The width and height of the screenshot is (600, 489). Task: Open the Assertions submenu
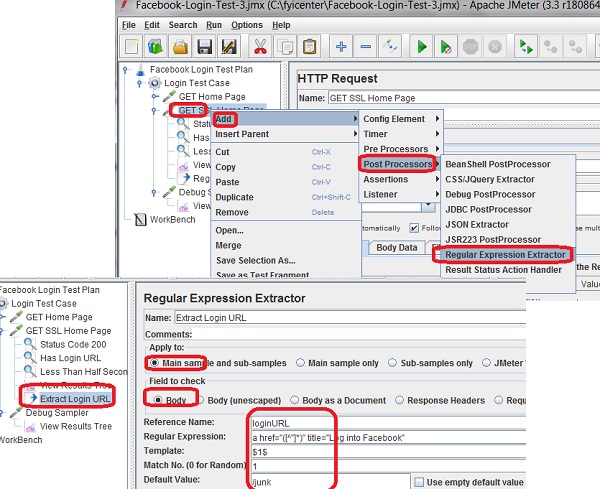pos(401,179)
